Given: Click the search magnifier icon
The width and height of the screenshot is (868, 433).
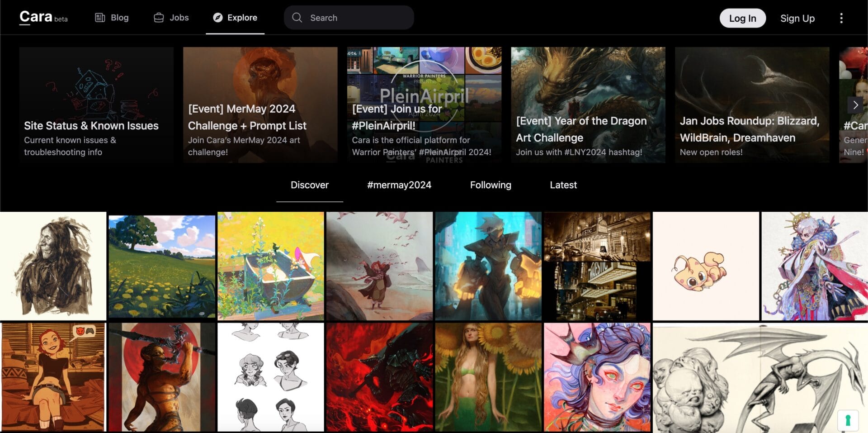Looking at the screenshot, I should coord(297,18).
